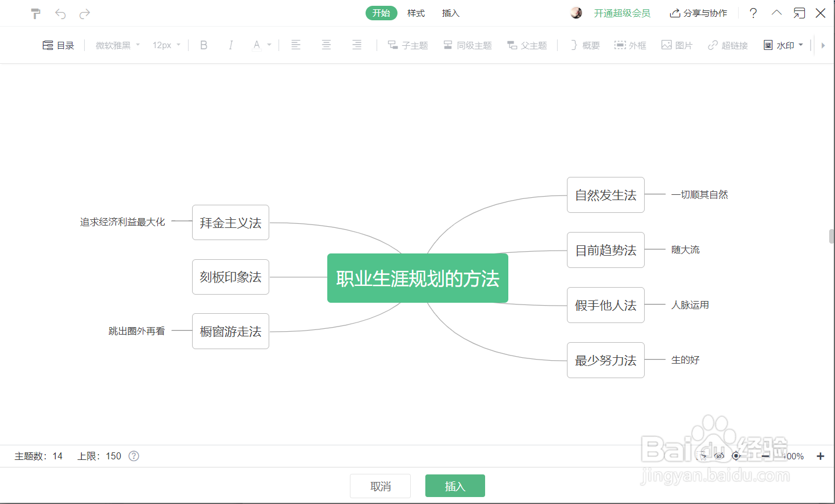Open the 水印 watermark dropdown
This screenshot has height=504, width=835.
783,45
